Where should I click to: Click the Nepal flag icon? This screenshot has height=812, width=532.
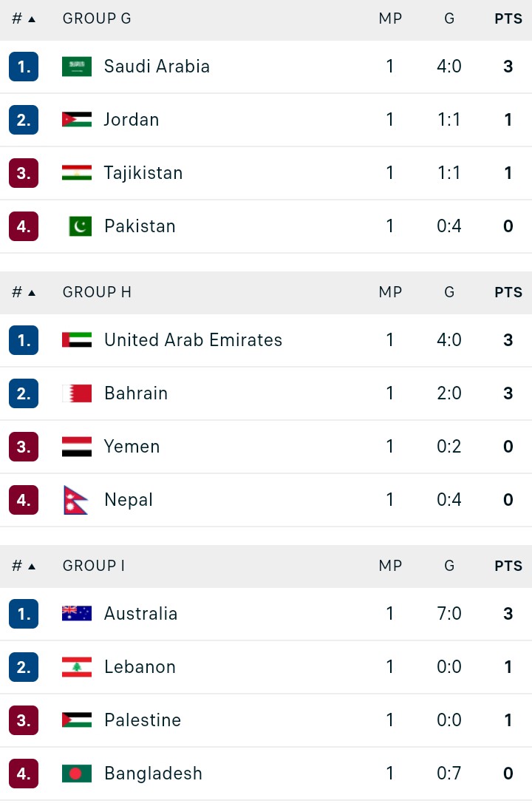75,500
